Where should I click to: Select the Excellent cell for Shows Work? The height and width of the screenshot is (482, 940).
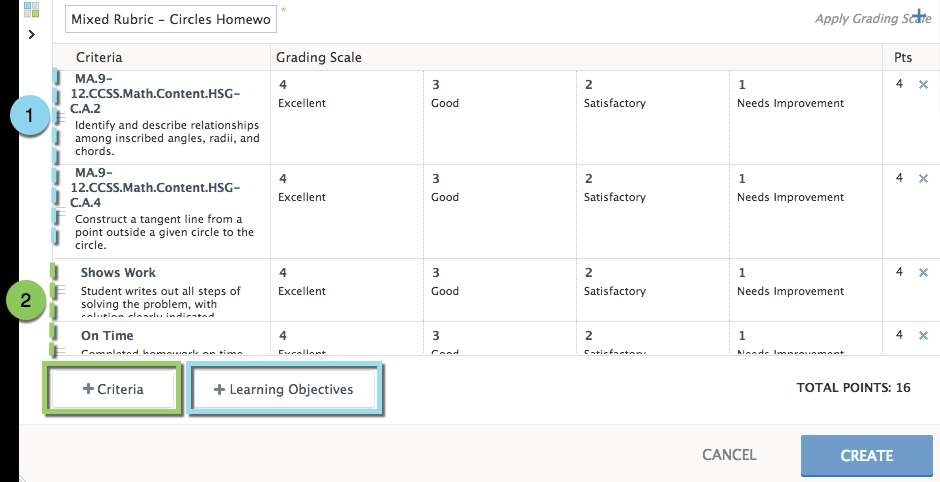click(347, 290)
